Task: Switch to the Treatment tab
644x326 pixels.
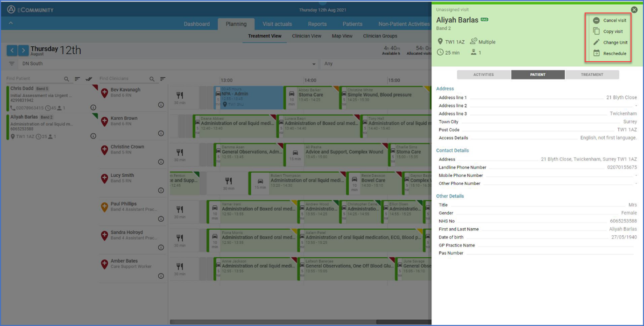Action: point(592,75)
